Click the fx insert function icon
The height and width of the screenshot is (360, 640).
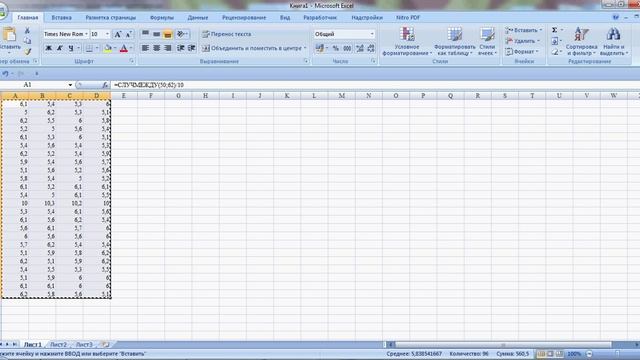pyautogui.click(x=105, y=85)
